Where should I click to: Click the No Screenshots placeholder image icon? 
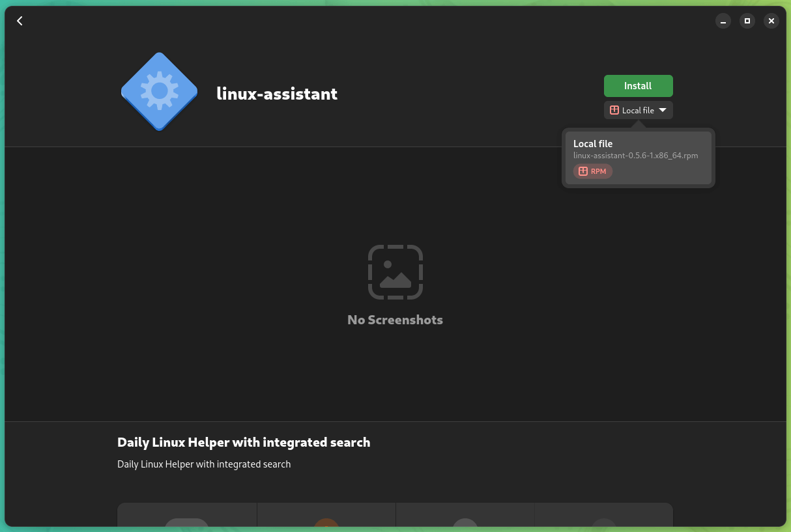point(395,272)
